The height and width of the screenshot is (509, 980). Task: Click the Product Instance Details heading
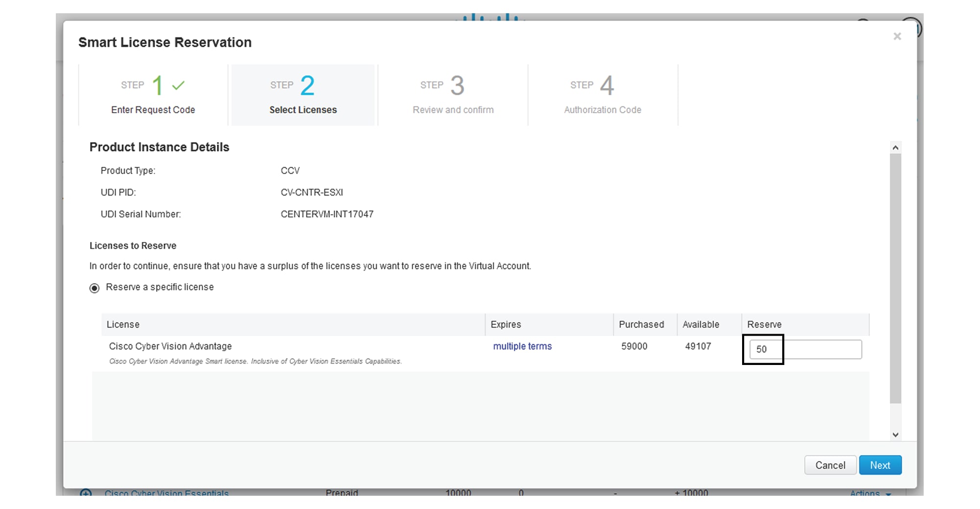159,147
